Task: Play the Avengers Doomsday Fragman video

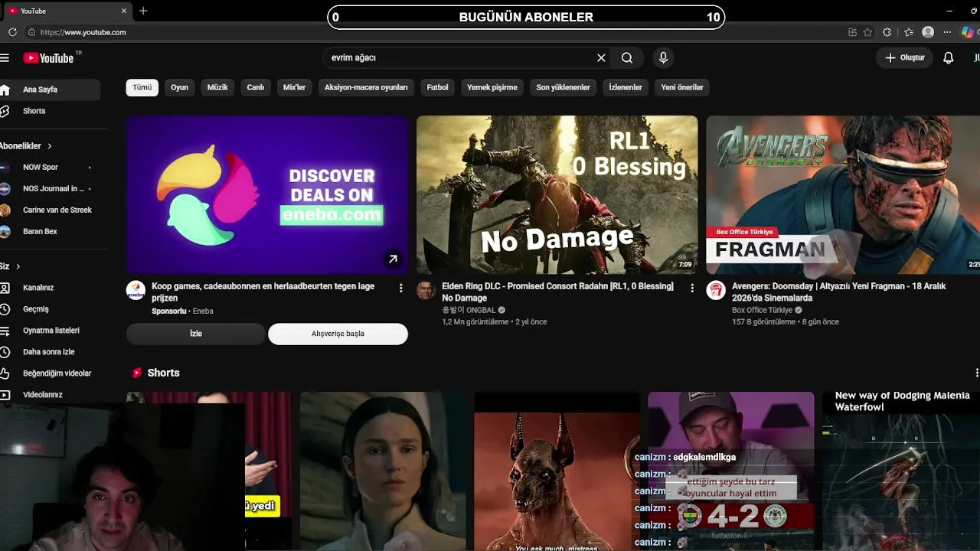Action: (x=843, y=194)
